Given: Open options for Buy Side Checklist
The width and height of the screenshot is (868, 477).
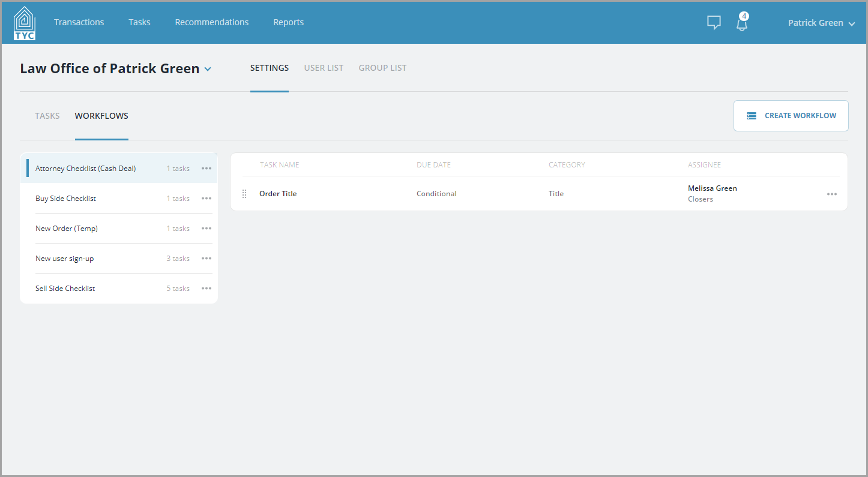Looking at the screenshot, I should tap(206, 199).
